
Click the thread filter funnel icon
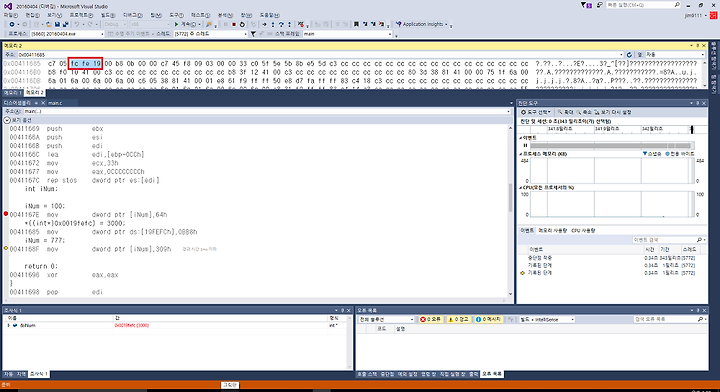pos(253,34)
